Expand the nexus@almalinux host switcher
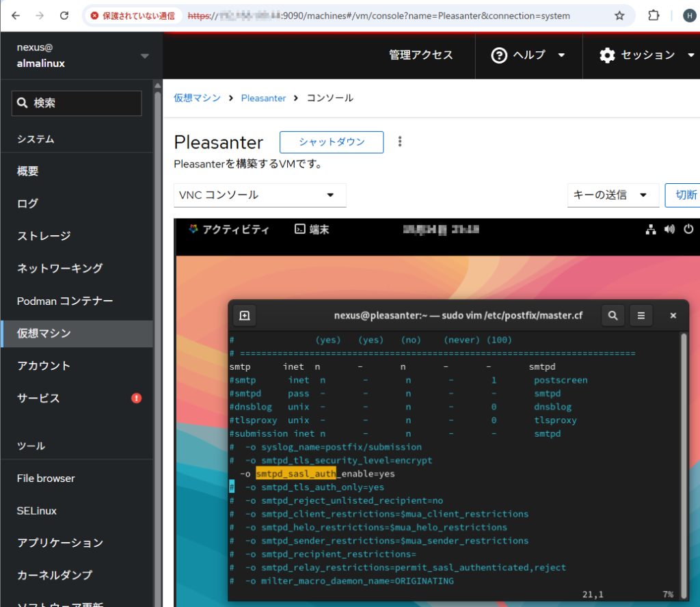This screenshot has width=700, height=607. [x=144, y=55]
